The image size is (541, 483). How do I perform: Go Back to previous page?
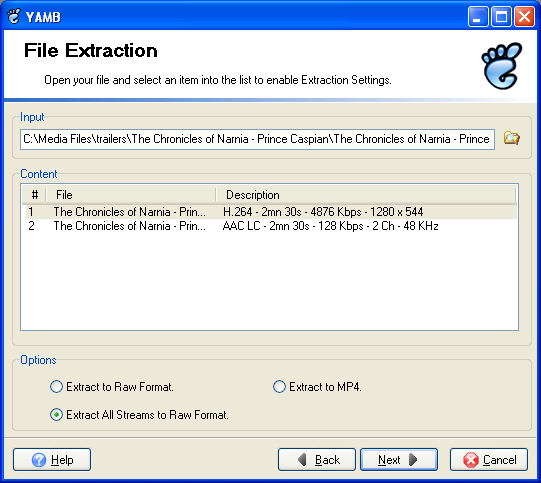[x=317, y=460]
